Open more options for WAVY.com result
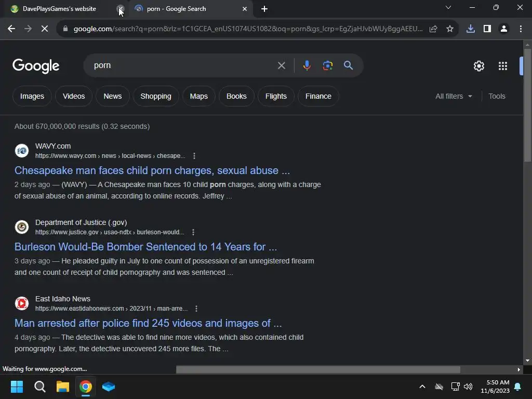532x399 pixels. 194,156
